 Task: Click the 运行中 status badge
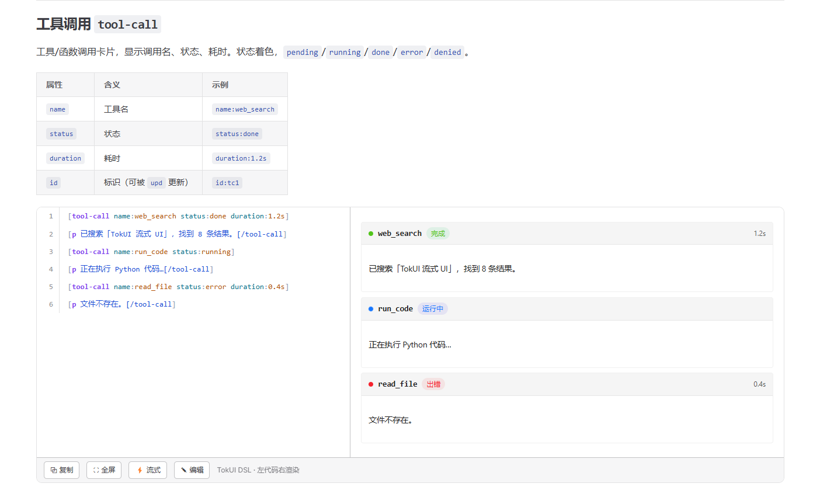point(433,309)
